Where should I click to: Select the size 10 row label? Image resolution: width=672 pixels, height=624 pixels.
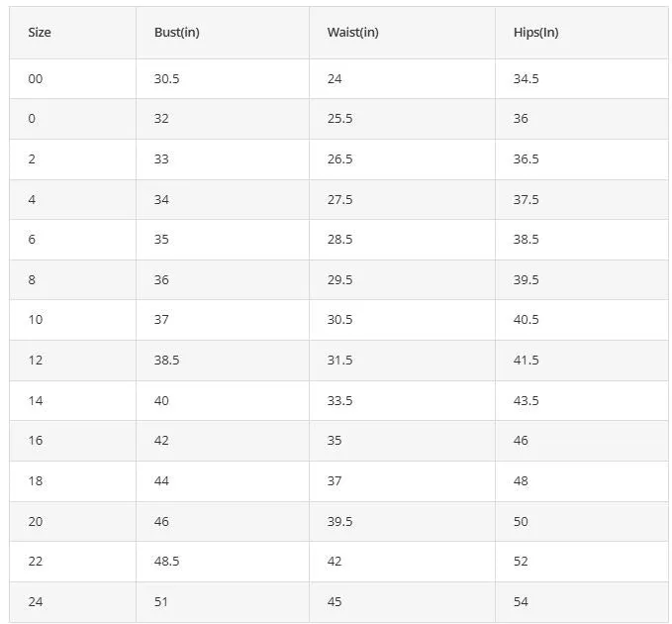click(x=36, y=320)
